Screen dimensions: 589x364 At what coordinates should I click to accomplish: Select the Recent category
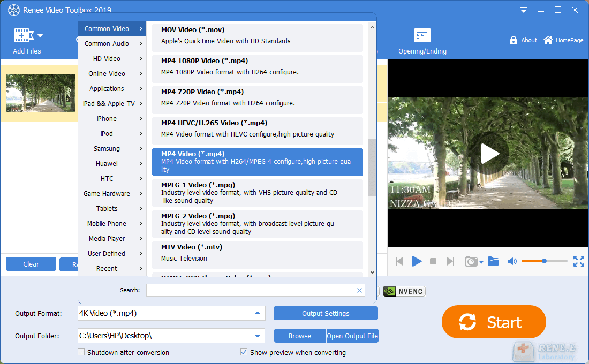pos(112,269)
